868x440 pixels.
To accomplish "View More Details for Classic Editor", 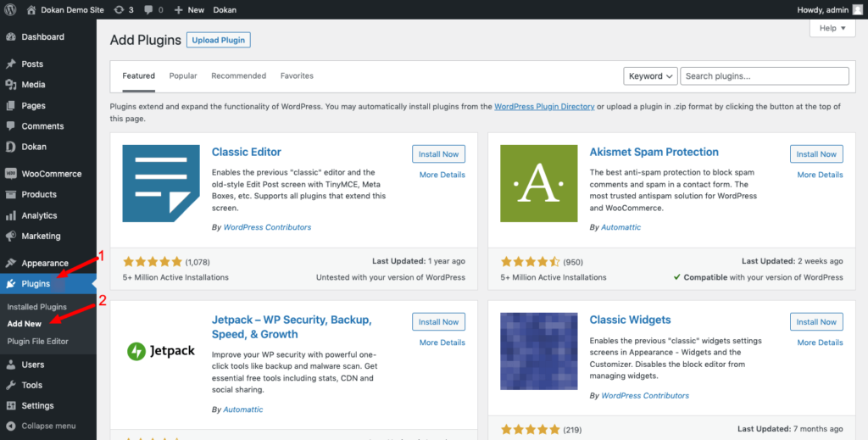I will coord(442,175).
